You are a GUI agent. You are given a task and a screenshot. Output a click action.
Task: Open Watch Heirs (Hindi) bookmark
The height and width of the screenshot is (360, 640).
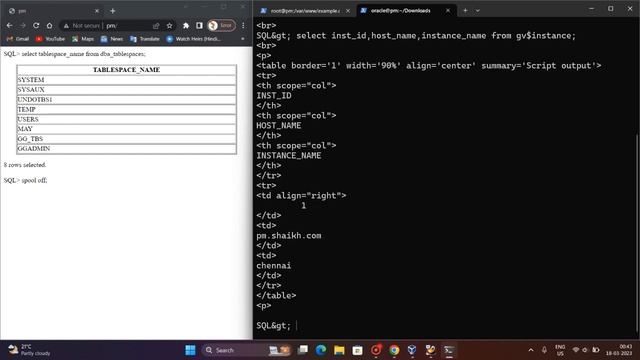(x=194, y=39)
